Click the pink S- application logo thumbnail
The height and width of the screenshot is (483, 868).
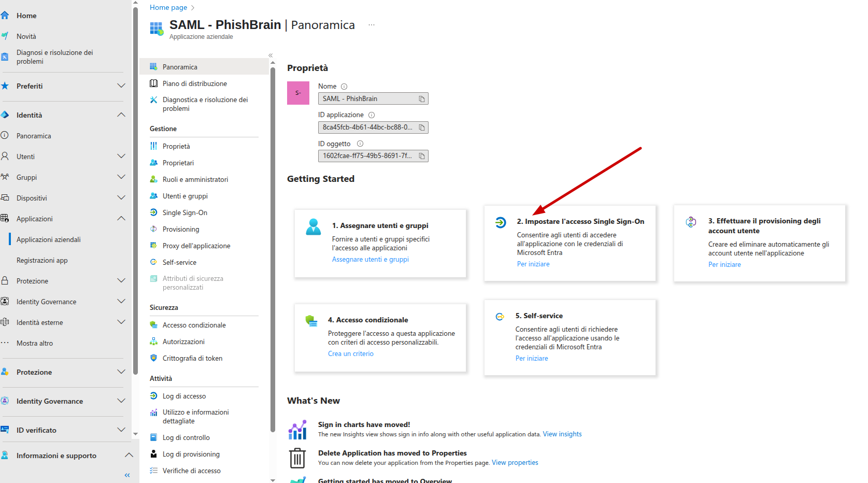coord(298,93)
